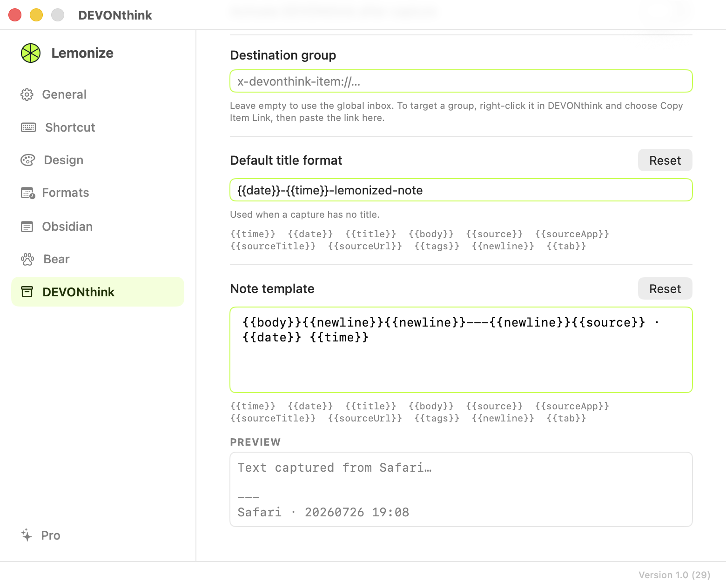Insert {{source}} token under title format
This screenshot has width=726, height=588.
(494, 234)
